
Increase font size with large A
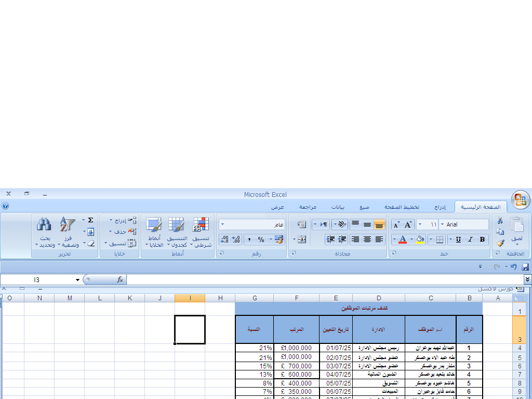click(x=408, y=224)
